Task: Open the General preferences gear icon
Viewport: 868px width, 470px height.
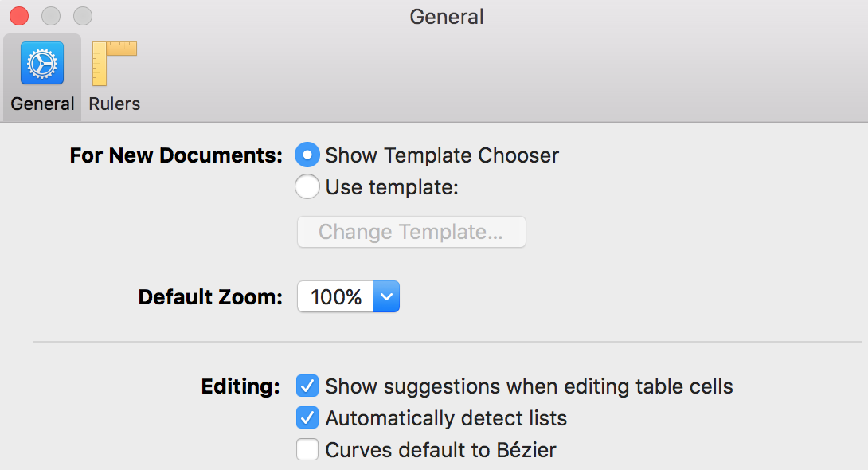Action: click(42, 64)
